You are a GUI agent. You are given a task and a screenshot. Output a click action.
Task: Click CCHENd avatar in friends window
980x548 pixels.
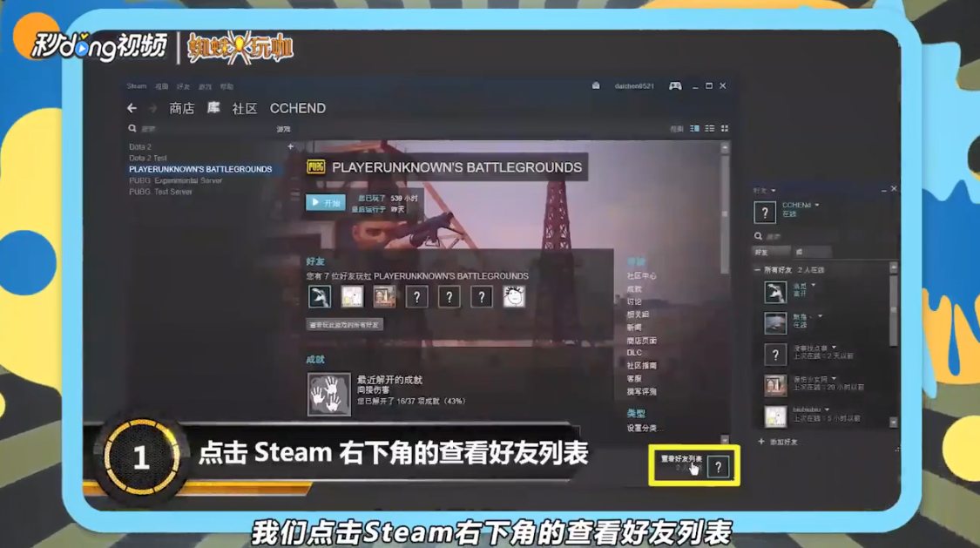(764, 213)
